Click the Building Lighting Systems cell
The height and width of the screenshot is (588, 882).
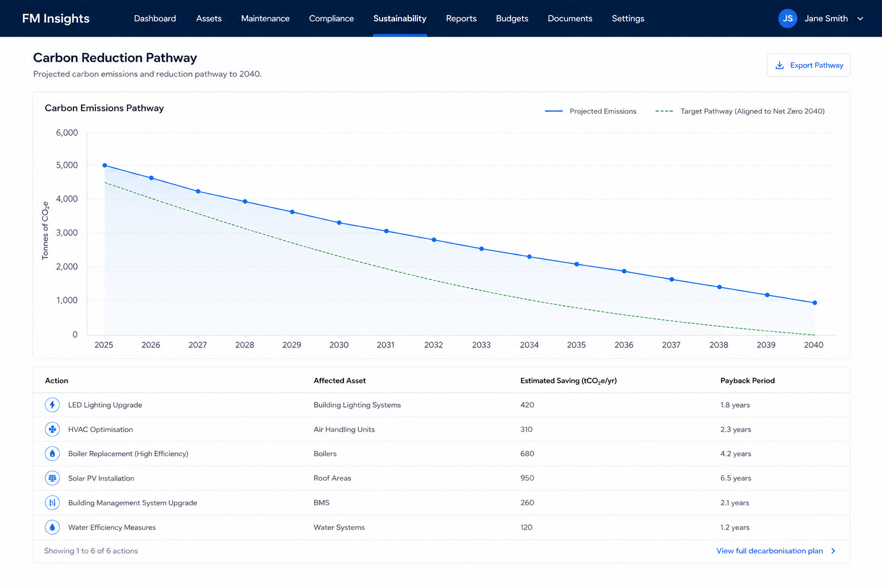click(357, 405)
